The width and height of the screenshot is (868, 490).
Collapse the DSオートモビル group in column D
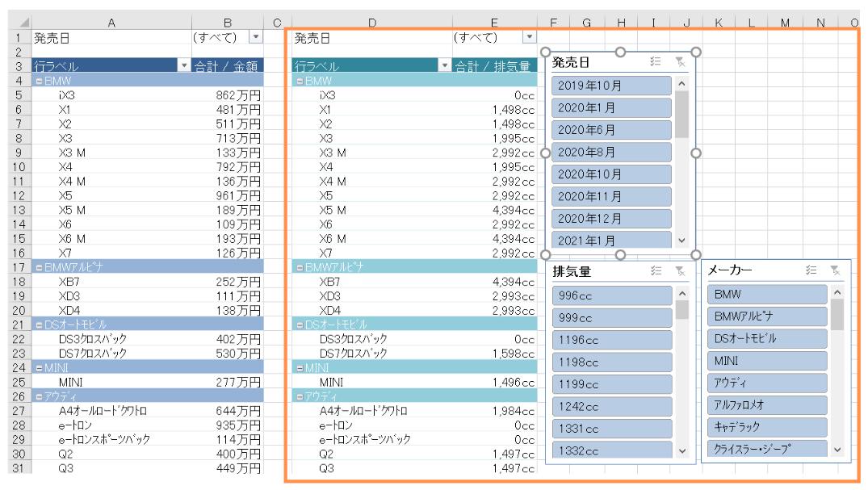click(300, 324)
